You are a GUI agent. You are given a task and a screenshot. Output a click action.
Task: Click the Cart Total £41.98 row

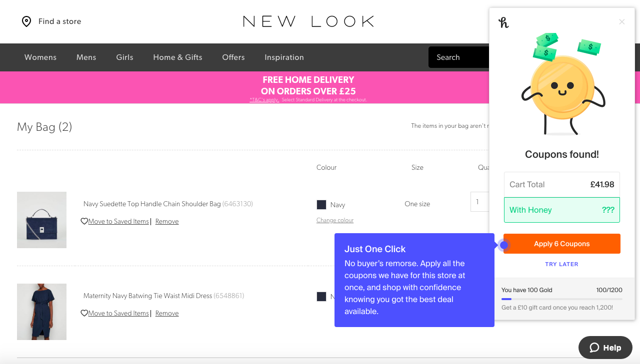click(x=562, y=184)
